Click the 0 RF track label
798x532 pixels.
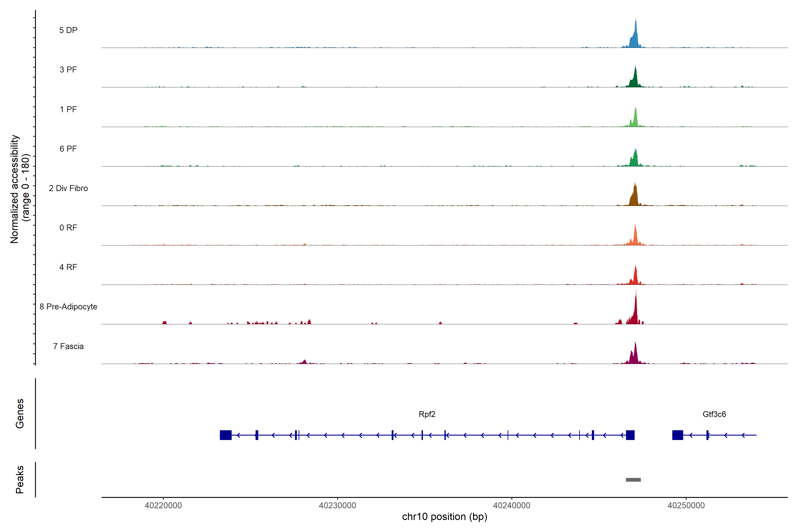(x=68, y=228)
